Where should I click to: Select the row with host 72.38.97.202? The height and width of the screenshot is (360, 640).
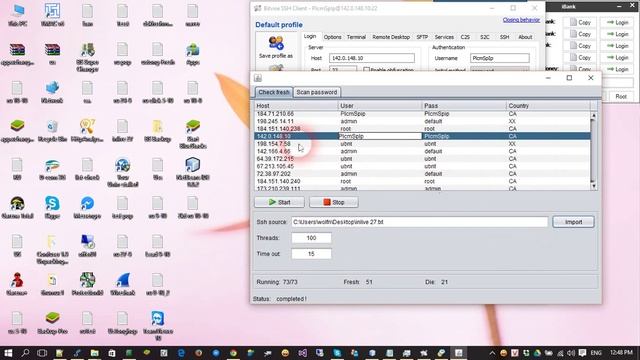point(422,173)
